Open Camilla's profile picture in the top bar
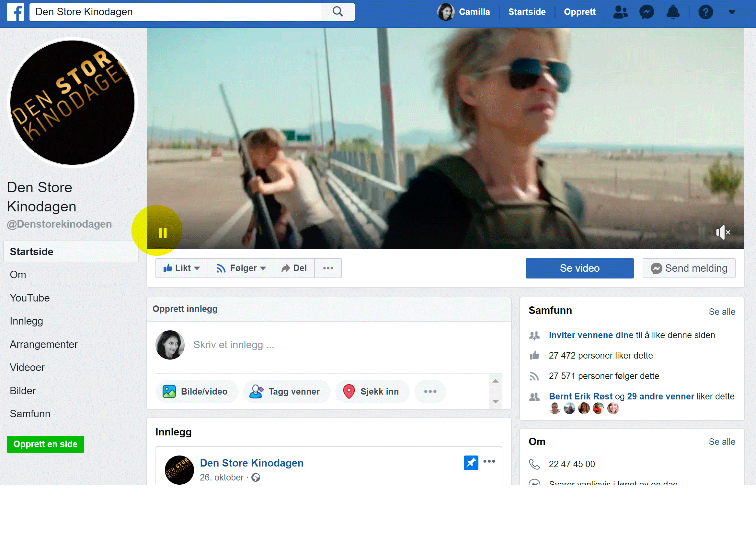 click(x=445, y=12)
